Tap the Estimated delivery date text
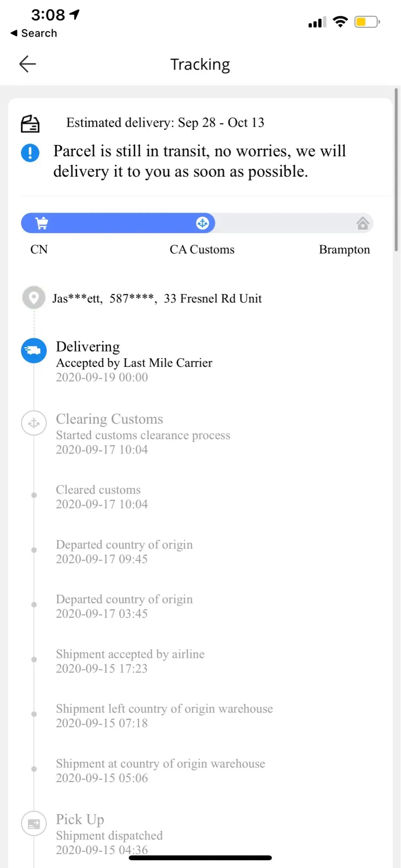401x868 pixels. pos(165,123)
